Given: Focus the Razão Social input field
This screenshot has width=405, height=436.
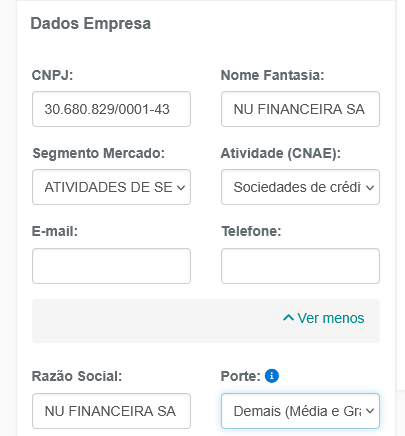Looking at the screenshot, I should 111,411.
